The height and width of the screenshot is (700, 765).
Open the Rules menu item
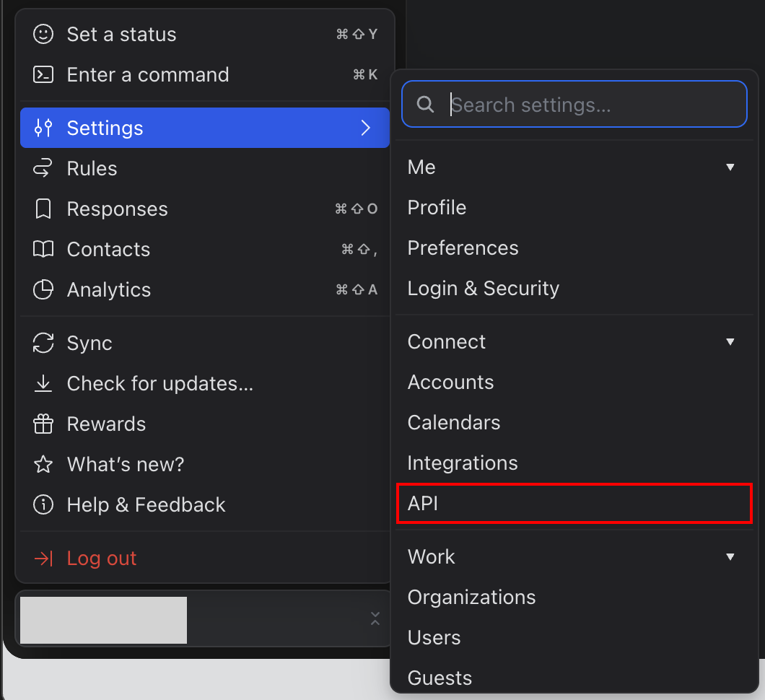[x=205, y=168]
